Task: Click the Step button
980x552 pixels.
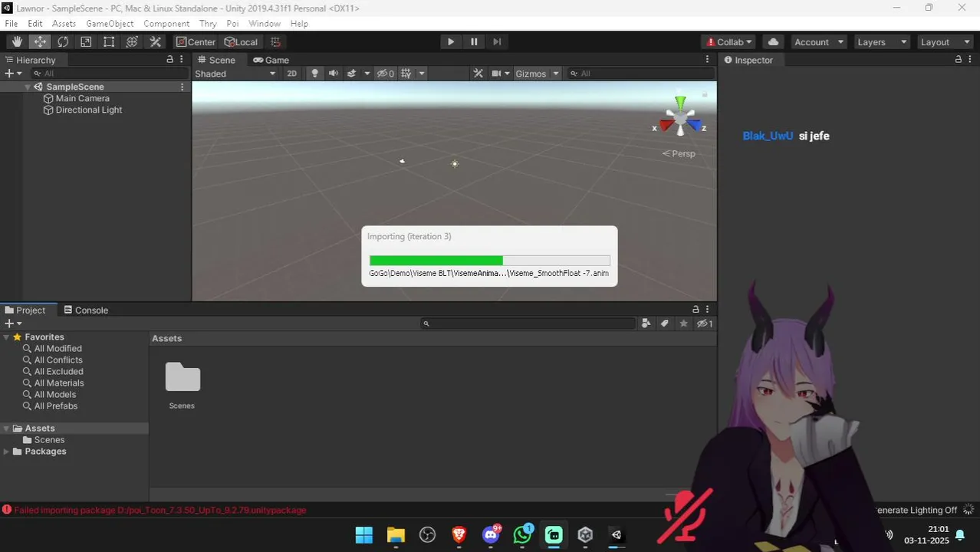Action: point(497,42)
